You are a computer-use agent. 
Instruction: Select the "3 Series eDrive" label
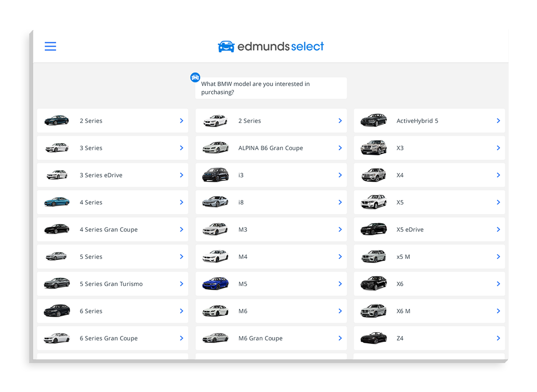(x=101, y=175)
